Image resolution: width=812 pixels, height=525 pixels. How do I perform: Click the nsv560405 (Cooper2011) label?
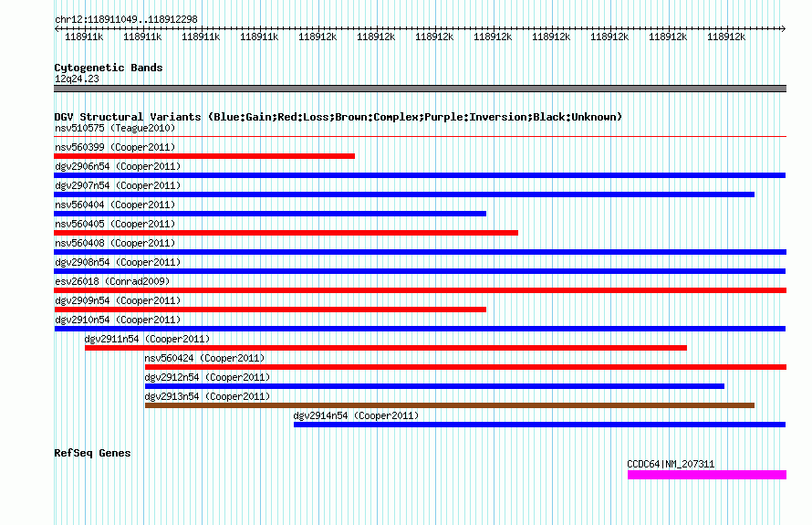[115, 224]
